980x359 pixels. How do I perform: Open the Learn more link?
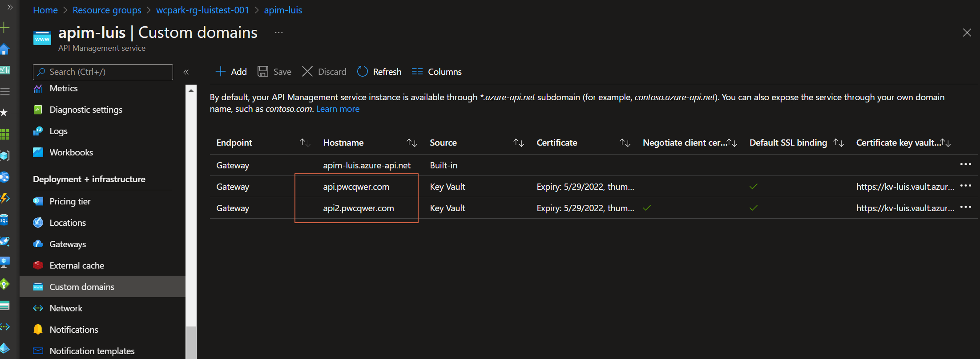click(x=338, y=109)
